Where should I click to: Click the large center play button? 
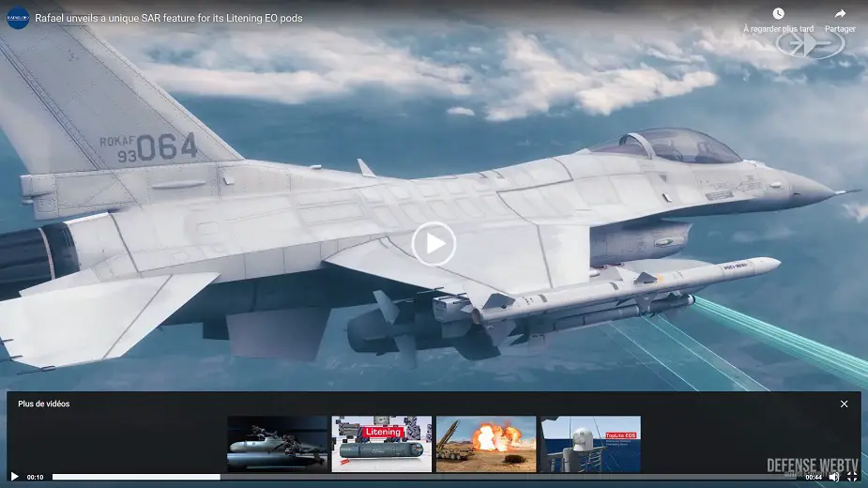pos(434,244)
